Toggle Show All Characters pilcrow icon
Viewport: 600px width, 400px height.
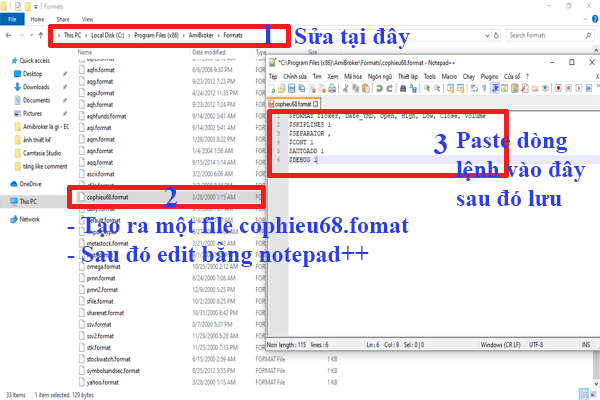point(484,88)
